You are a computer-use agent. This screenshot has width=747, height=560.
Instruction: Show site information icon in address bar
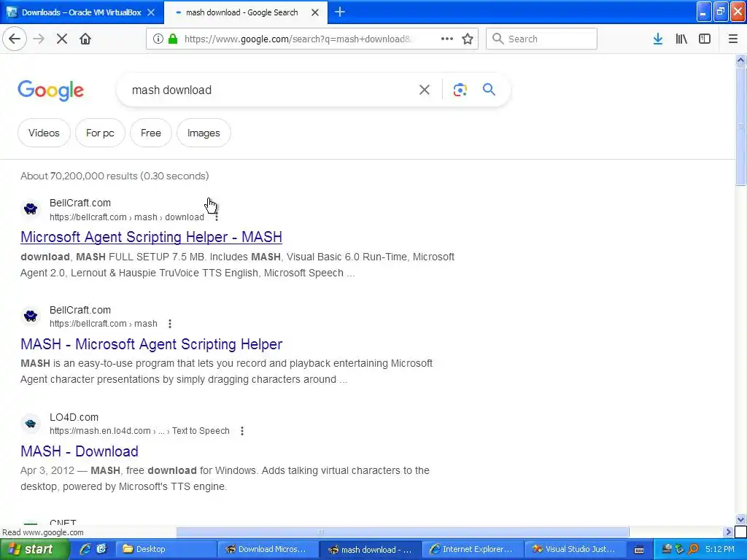coord(158,39)
